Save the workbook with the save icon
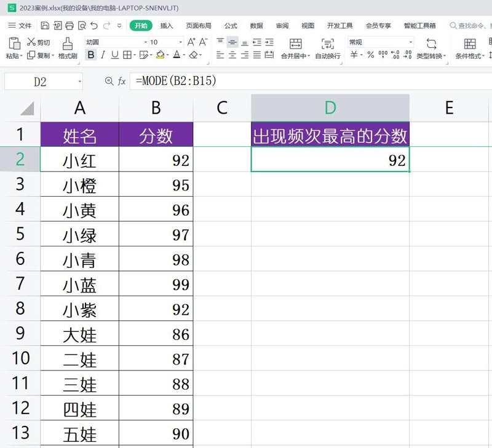The height and width of the screenshot is (448, 492). tap(45, 25)
